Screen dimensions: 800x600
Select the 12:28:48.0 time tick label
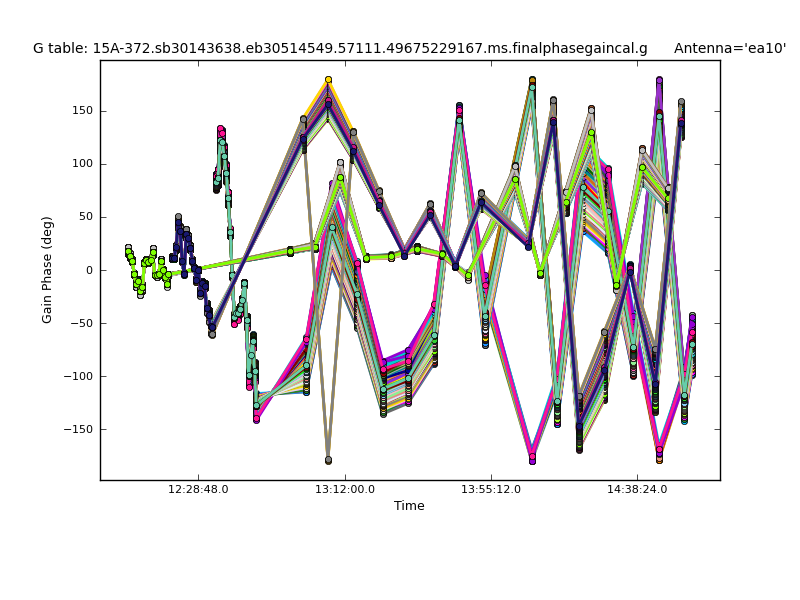pyautogui.click(x=198, y=490)
